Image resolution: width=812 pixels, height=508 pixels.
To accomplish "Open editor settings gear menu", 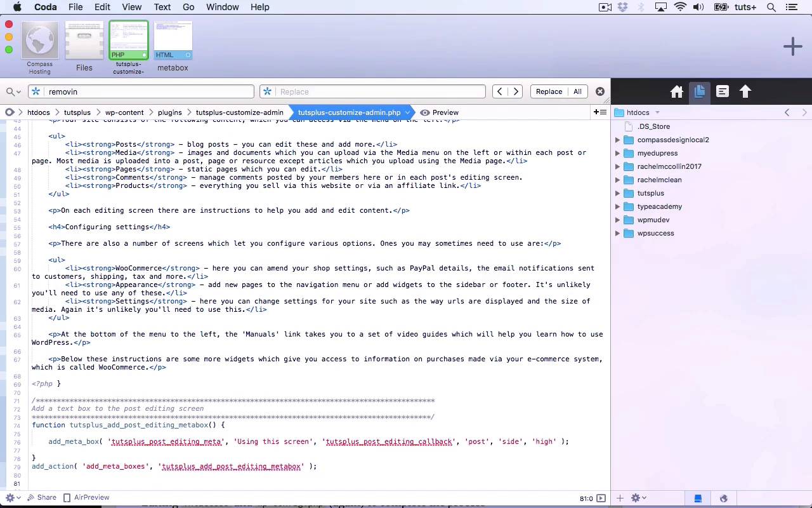I will pos(13,498).
